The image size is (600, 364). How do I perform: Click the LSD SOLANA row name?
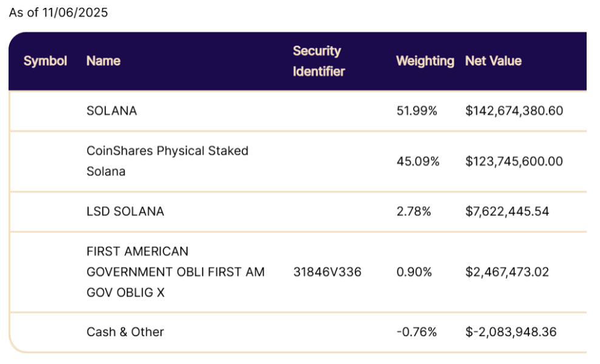[125, 211]
